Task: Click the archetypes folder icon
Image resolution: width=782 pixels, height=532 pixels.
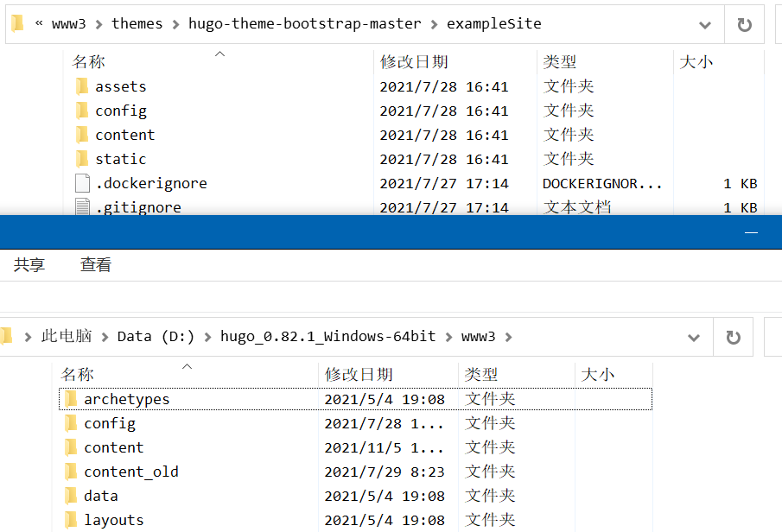Action: [x=71, y=399]
